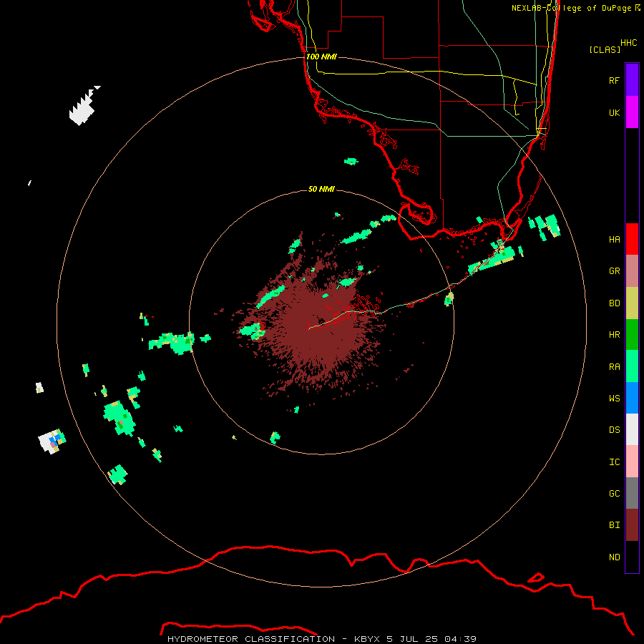Click the 100 NMI range ring label
The image size is (644, 644).
(x=321, y=57)
